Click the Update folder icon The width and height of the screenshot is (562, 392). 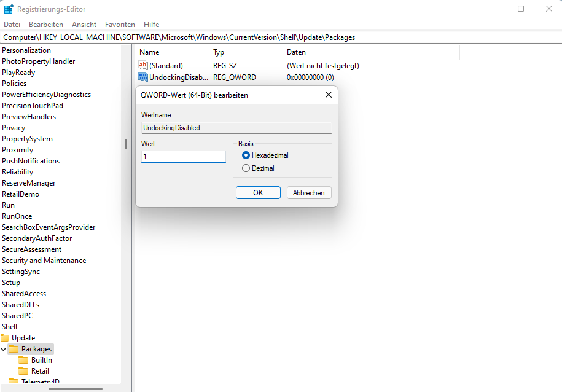(x=5, y=338)
